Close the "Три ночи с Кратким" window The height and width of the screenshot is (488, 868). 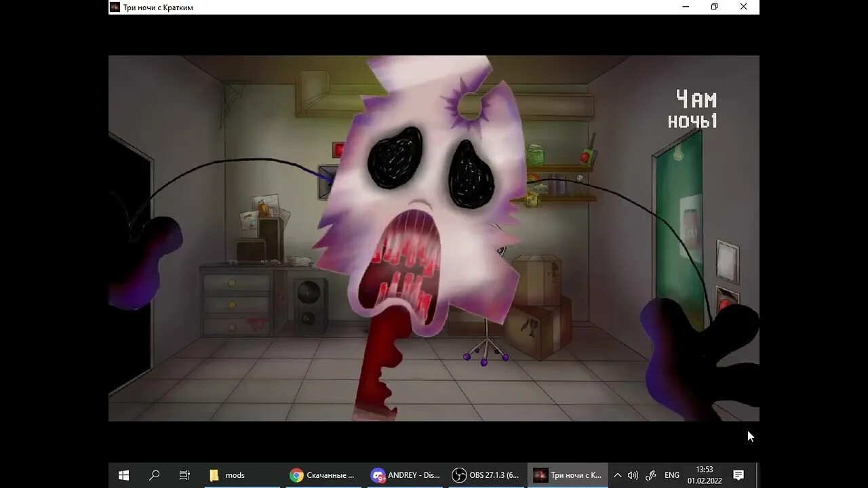coord(743,7)
